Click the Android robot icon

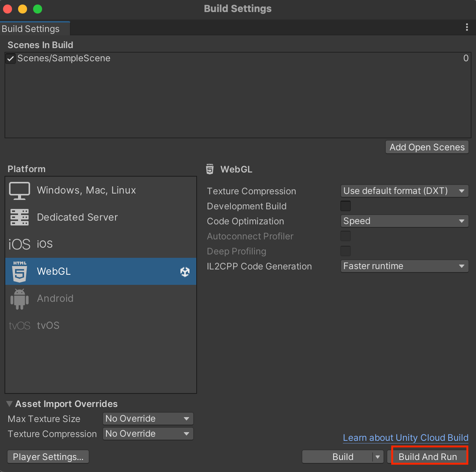(x=20, y=299)
